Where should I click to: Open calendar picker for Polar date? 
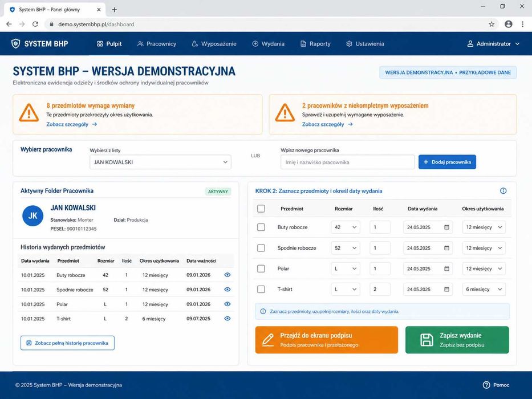[446, 268]
